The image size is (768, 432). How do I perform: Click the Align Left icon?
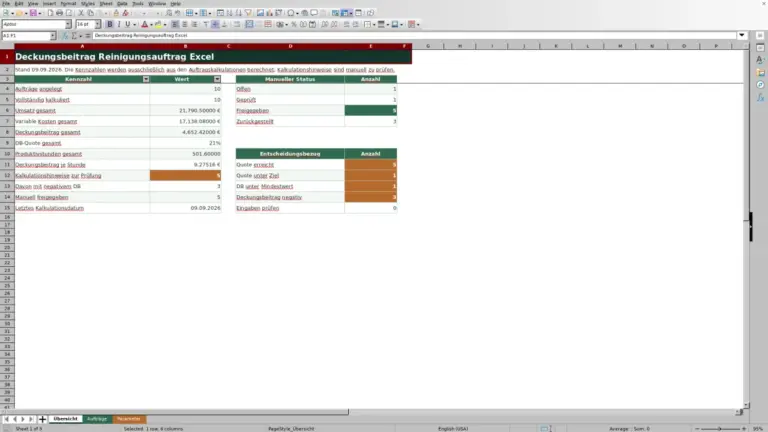[x=175, y=24]
